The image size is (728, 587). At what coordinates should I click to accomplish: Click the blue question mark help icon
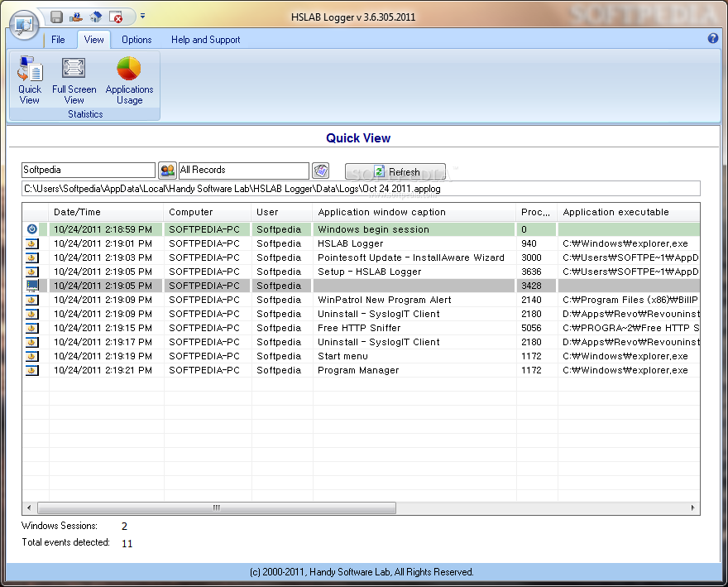713,38
